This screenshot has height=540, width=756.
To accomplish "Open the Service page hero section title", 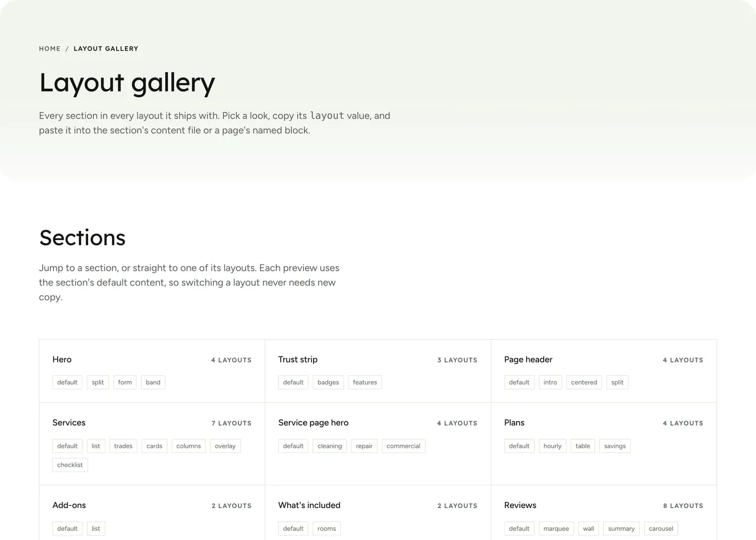I will coord(313,422).
